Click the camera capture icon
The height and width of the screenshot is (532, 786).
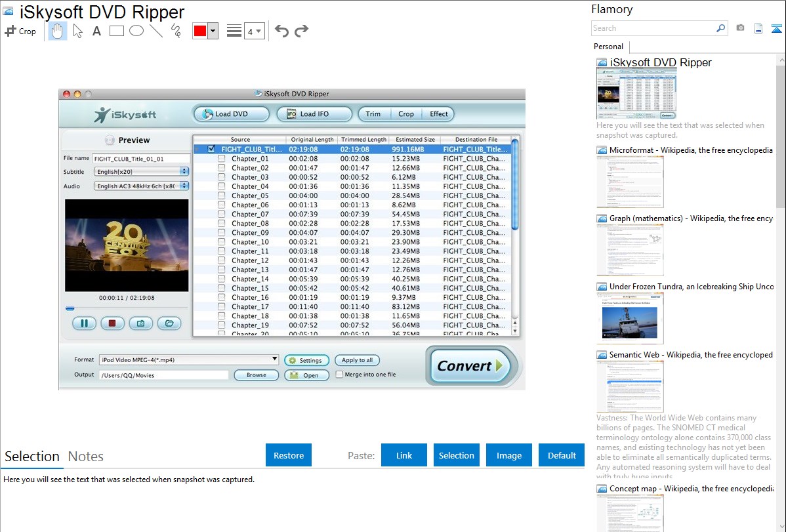pos(740,28)
